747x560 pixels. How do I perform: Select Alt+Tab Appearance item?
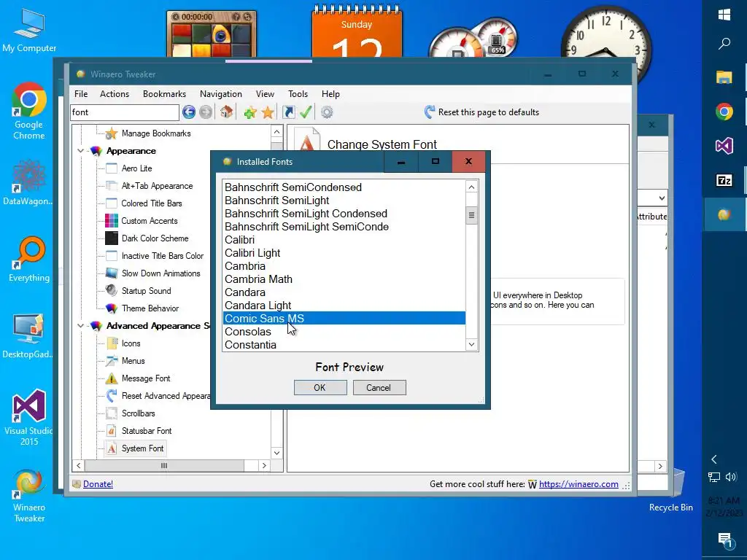point(158,186)
